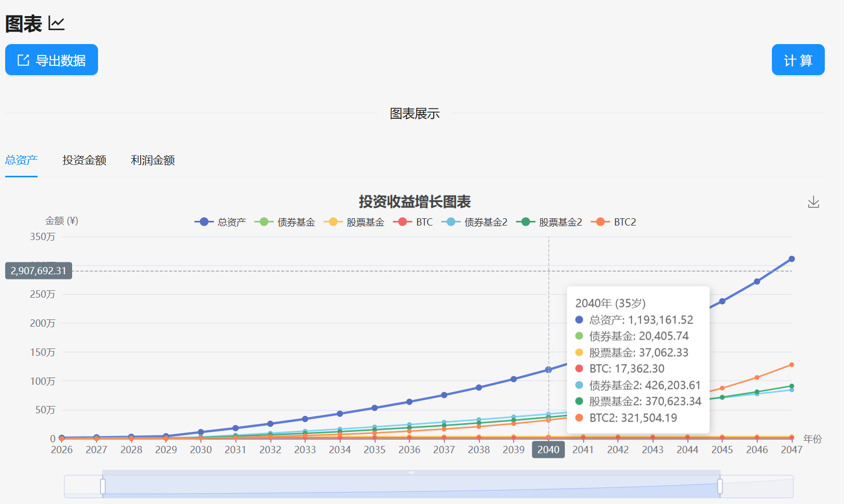844x504 pixels.
Task: Click the 总资产 data point for 2030
Action: [x=201, y=432]
